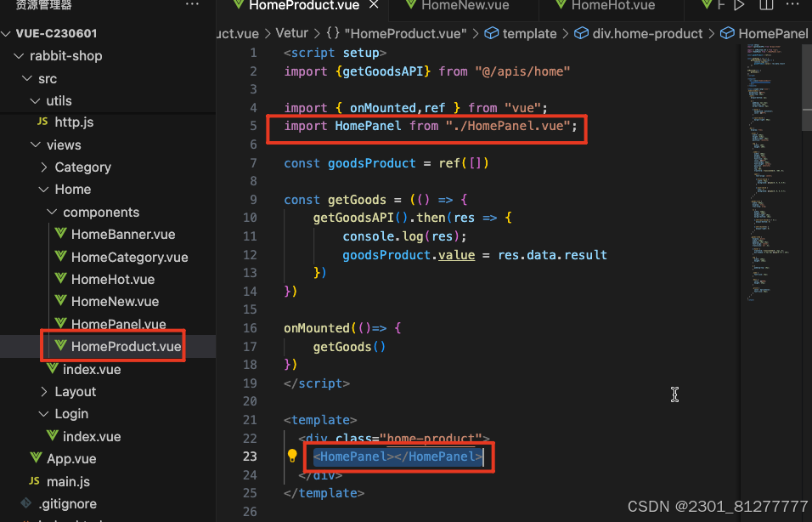812x522 pixels.
Task: Open HomeNew.vue in explorer tree
Action: (115, 302)
